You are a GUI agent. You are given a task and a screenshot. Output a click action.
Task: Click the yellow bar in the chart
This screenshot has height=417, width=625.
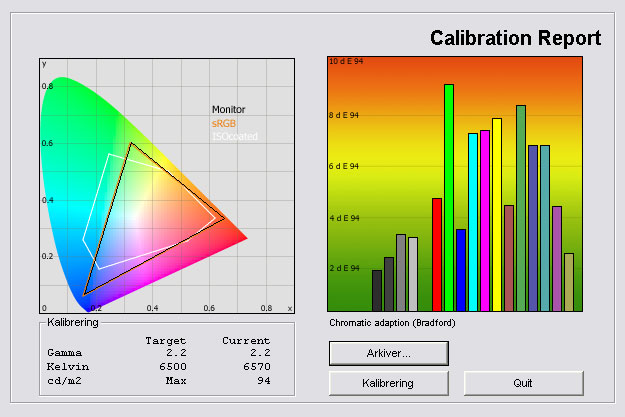(497, 214)
